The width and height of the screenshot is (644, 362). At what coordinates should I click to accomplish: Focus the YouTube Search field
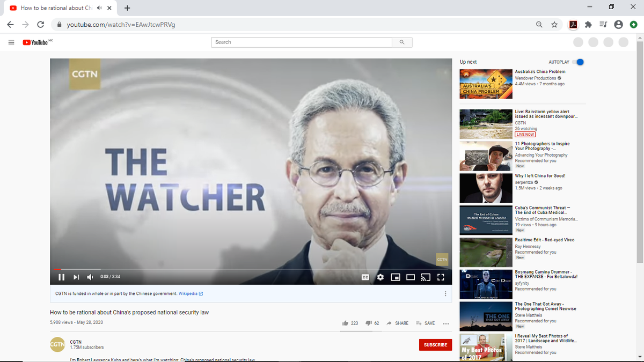tap(302, 42)
